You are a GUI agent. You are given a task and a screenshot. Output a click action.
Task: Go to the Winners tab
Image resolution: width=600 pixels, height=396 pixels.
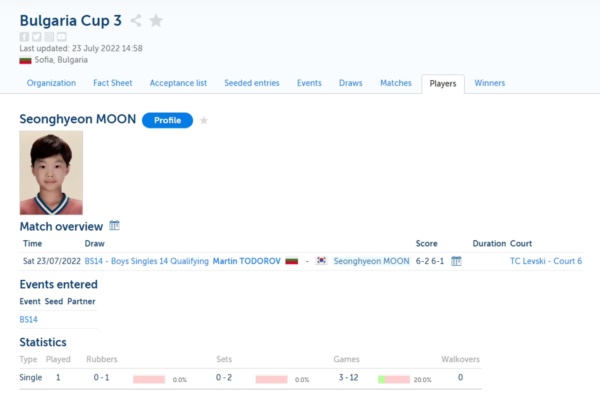click(489, 83)
